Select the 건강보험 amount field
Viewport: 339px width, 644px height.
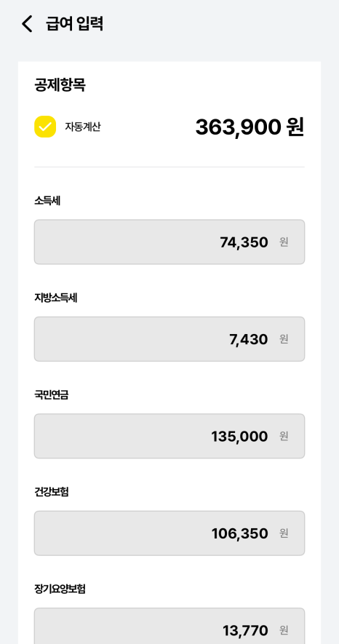[169, 533]
